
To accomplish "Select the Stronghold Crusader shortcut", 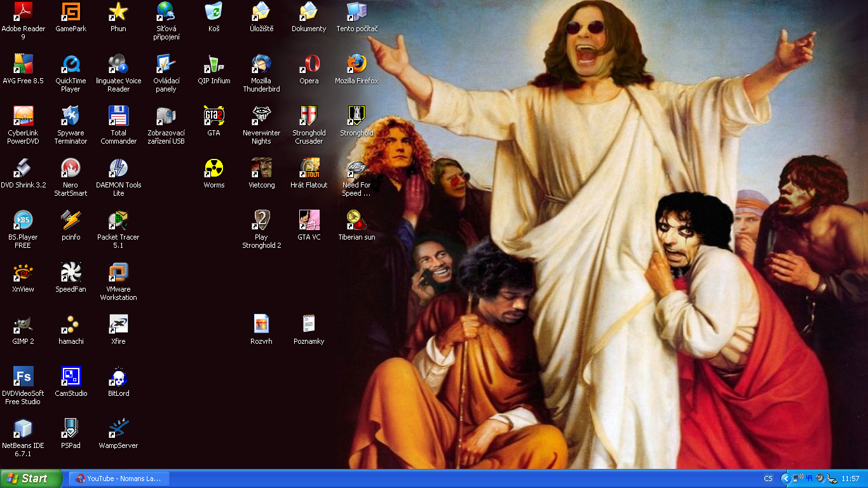I will point(309,116).
